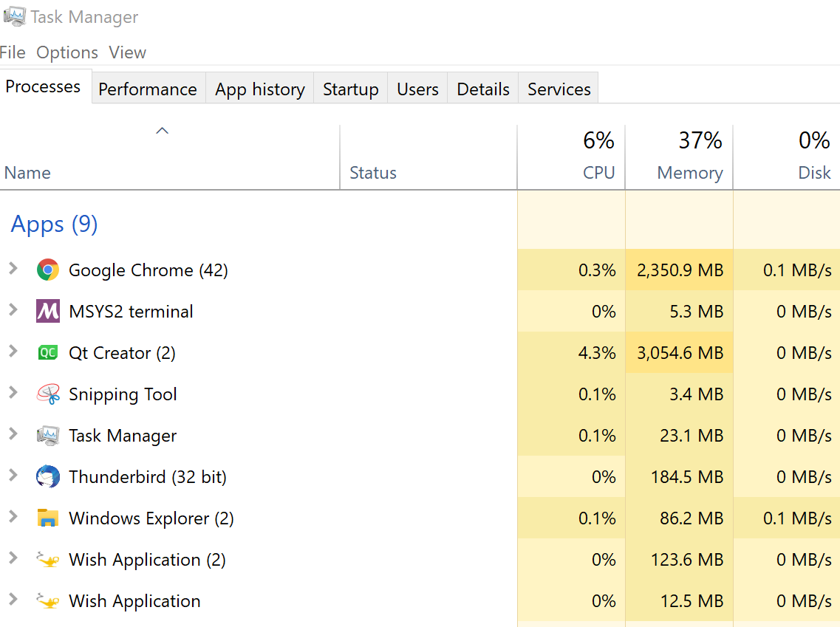Expand the Google Chrome (42) process group

point(13,269)
